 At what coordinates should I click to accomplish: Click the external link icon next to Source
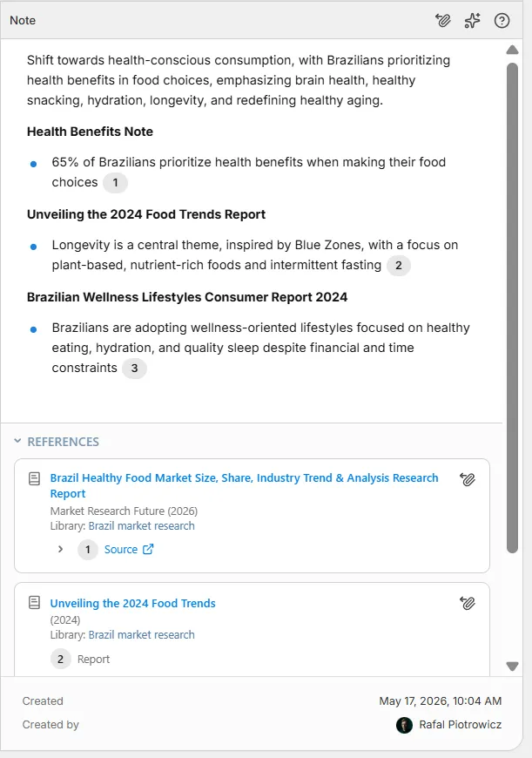point(148,549)
